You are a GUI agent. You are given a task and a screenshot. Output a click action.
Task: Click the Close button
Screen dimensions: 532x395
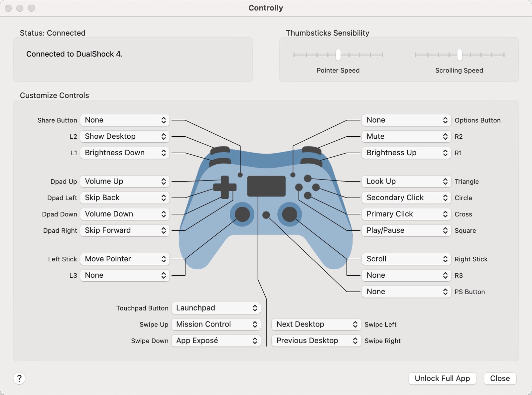pyautogui.click(x=500, y=378)
